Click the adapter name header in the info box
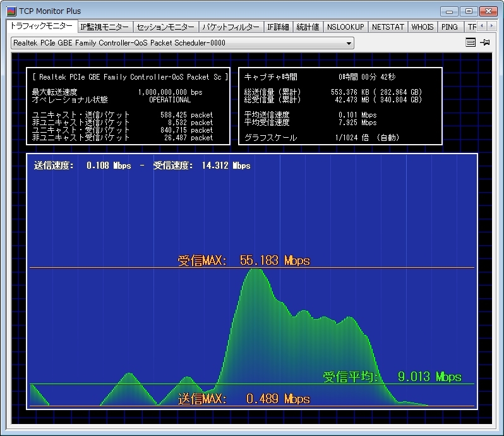 [130, 77]
